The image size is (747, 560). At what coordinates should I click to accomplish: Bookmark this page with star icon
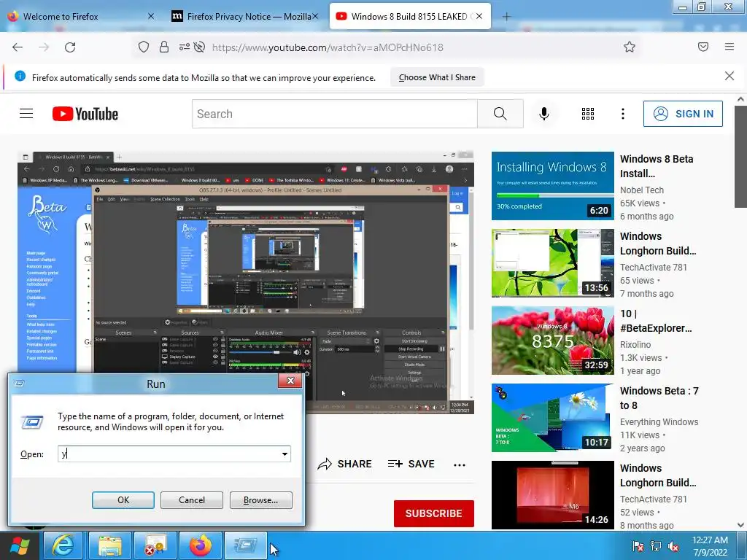coord(630,47)
